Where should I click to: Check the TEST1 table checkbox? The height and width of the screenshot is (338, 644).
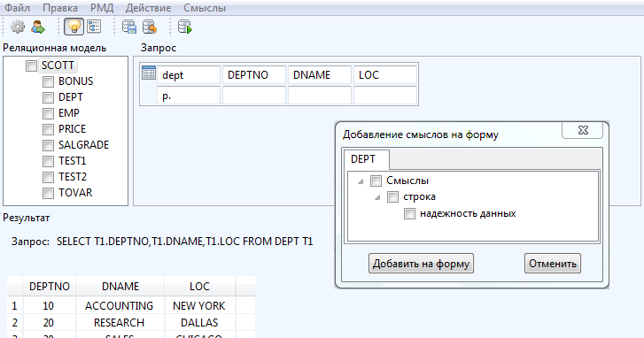click(x=48, y=161)
